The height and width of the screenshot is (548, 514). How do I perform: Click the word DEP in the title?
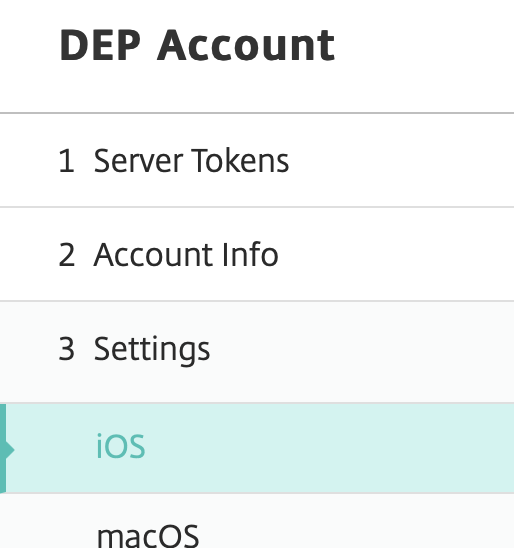pos(100,45)
